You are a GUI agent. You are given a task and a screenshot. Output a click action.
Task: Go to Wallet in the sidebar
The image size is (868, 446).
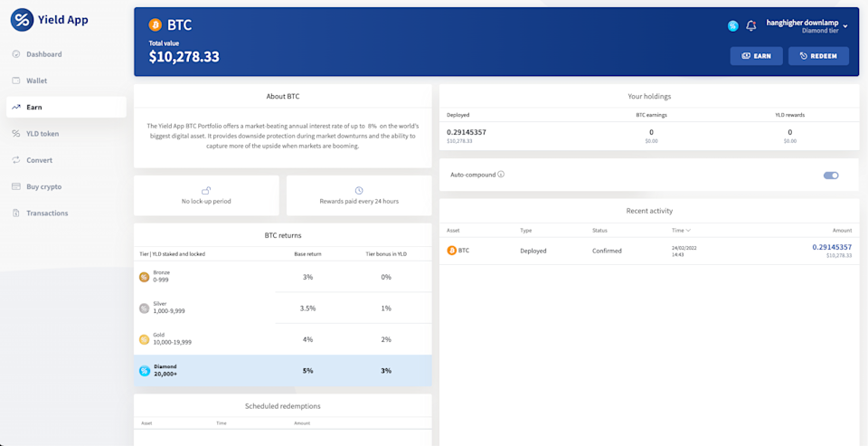point(36,81)
